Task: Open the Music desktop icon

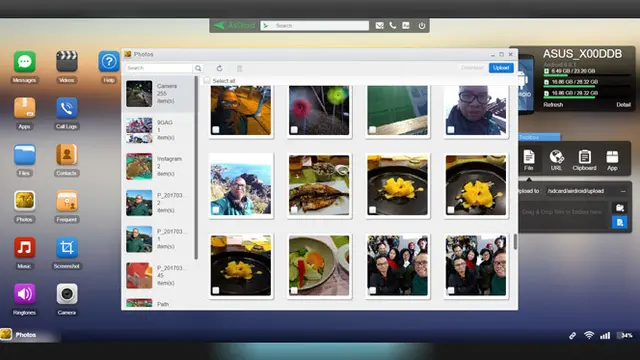Action: coord(24,247)
